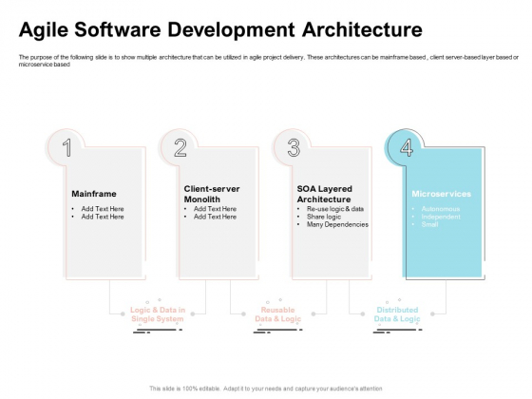Viewport: 532px width, 399px height.
Task: Select first 'Add Text Here' bullet under Mainframe
Action: click(x=103, y=209)
